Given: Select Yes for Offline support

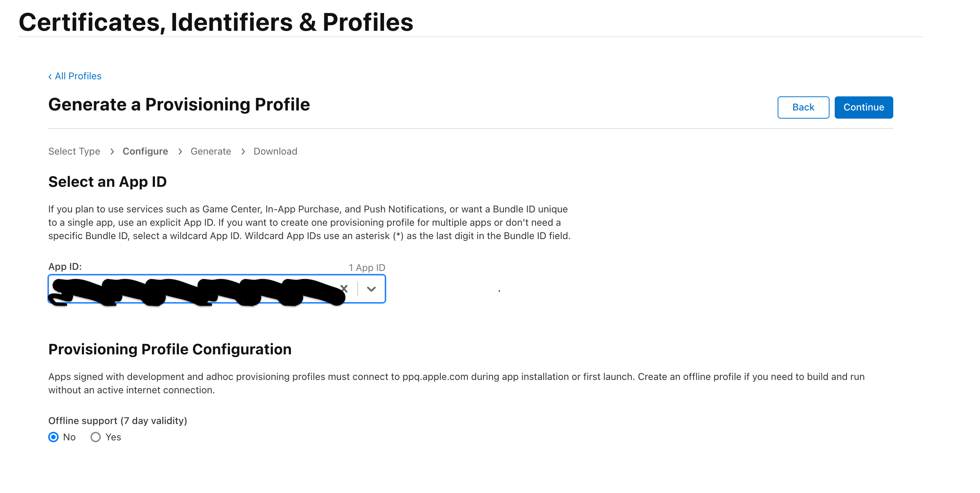Looking at the screenshot, I should tap(96, 437).
